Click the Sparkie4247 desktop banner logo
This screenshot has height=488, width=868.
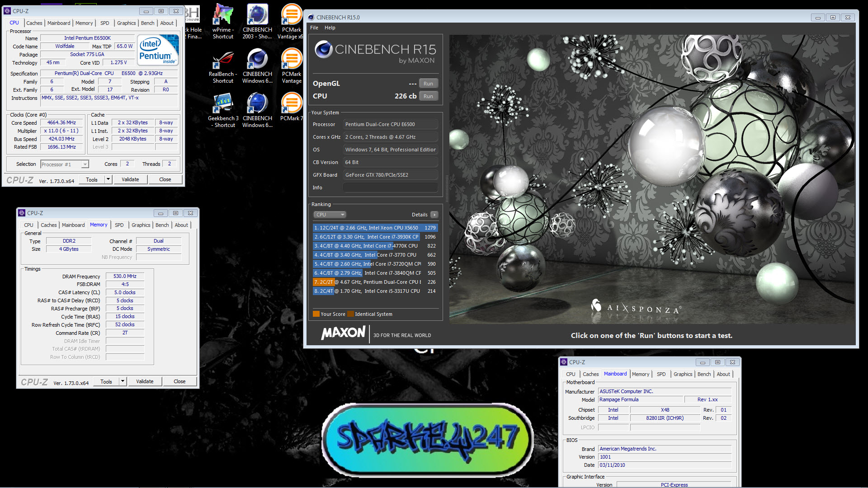tap(427, 440)
